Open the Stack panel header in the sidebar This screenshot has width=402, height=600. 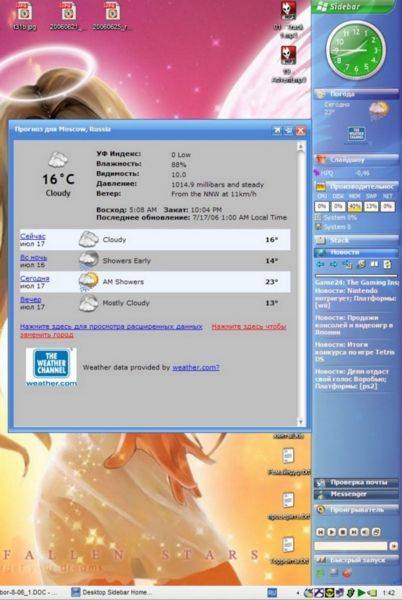[x=356, y=240]
